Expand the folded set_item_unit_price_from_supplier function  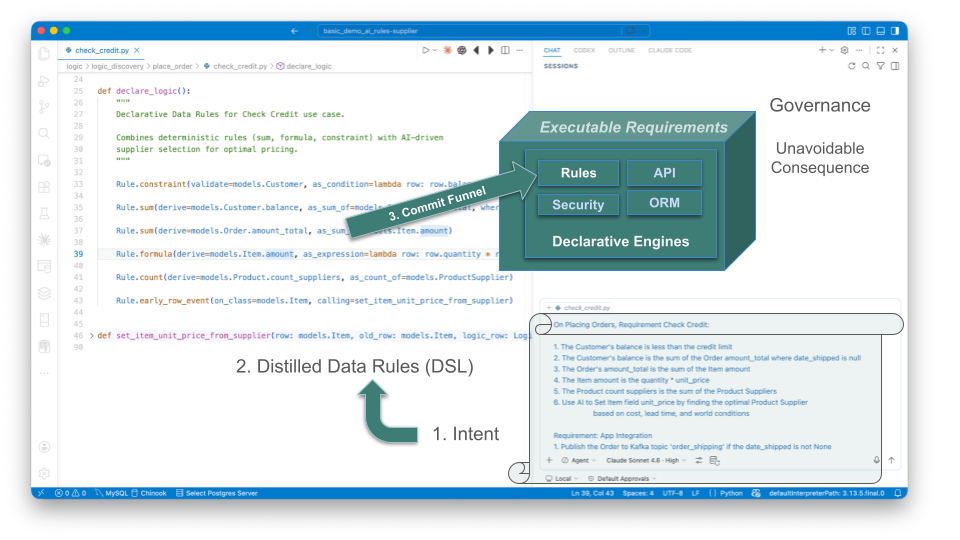pos(92,336)
